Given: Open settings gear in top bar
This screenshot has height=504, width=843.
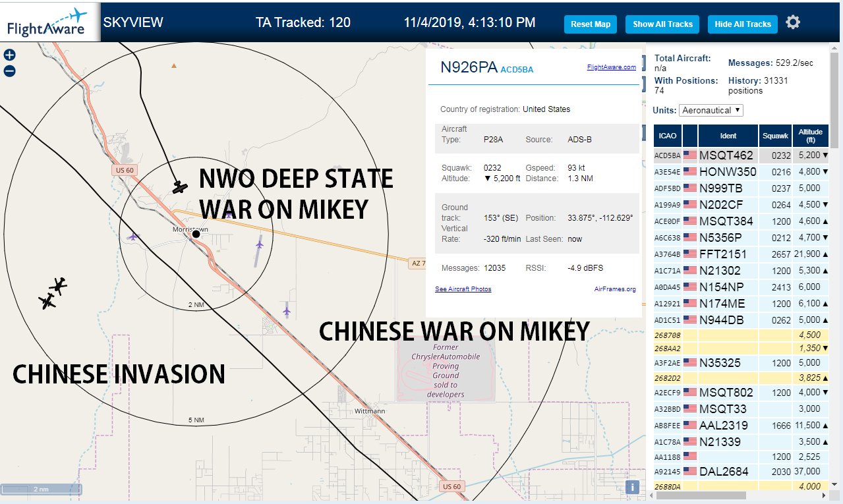Looking at the screenshot, I should pos(793,22).
